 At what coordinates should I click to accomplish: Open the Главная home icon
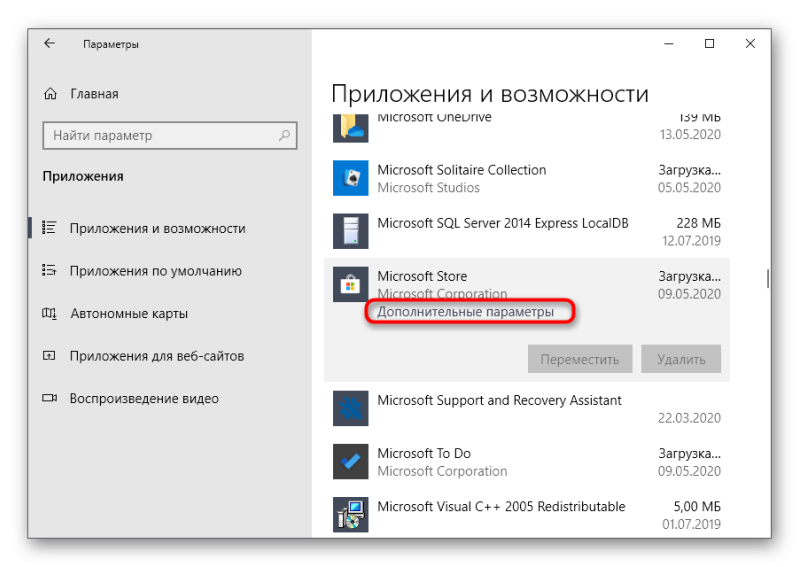tap(50, 94)
